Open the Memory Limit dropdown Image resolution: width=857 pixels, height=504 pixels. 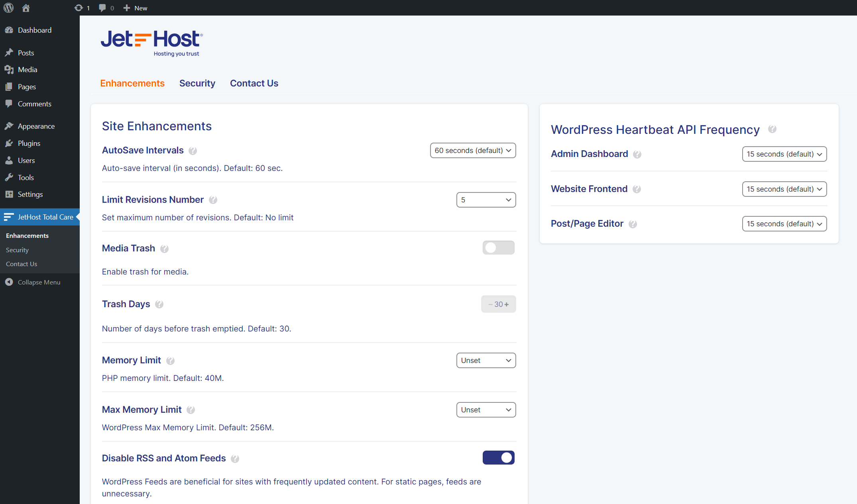[x=486, y=361]
